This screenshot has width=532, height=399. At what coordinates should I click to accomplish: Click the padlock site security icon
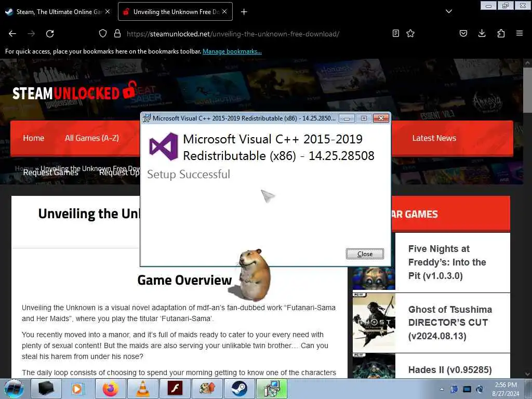point(117,34)
